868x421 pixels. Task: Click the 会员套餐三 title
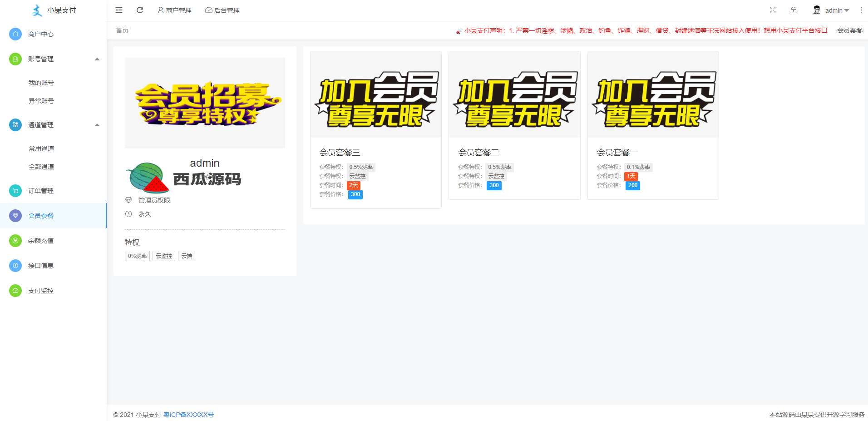click(x=340, y=152)
